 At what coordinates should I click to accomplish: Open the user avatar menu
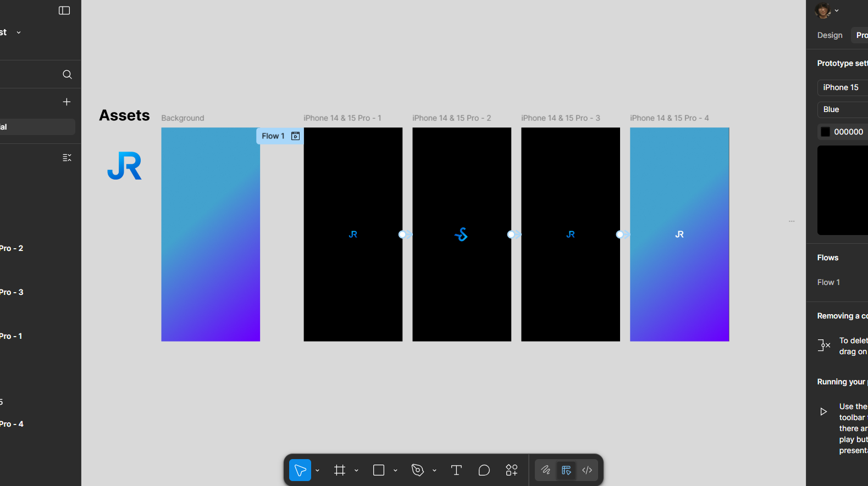[x=826, y=10]
